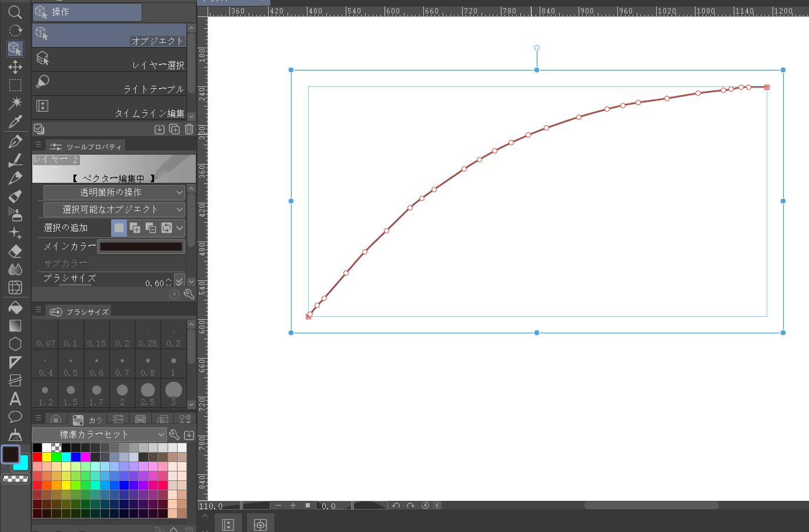809x532 pixels.
Task: Open the 標準カラーセット color set dropdown
Action: [99, 434]
